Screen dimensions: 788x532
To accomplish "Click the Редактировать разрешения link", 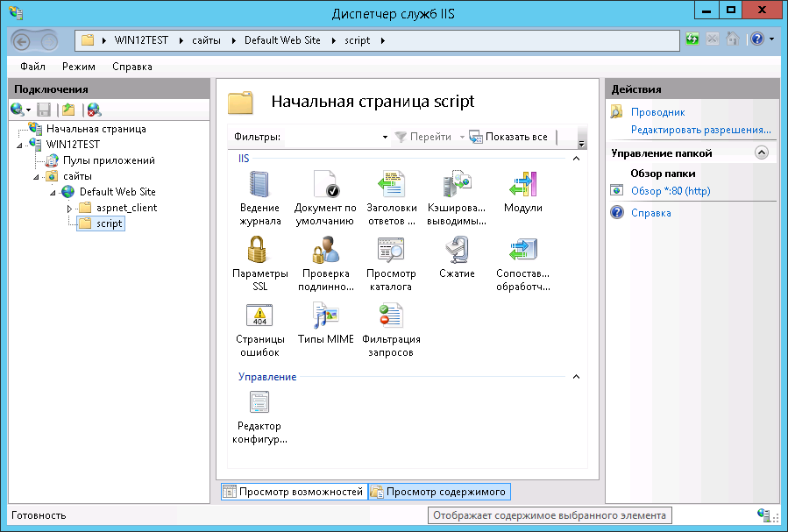I will (x=700, y=130).
